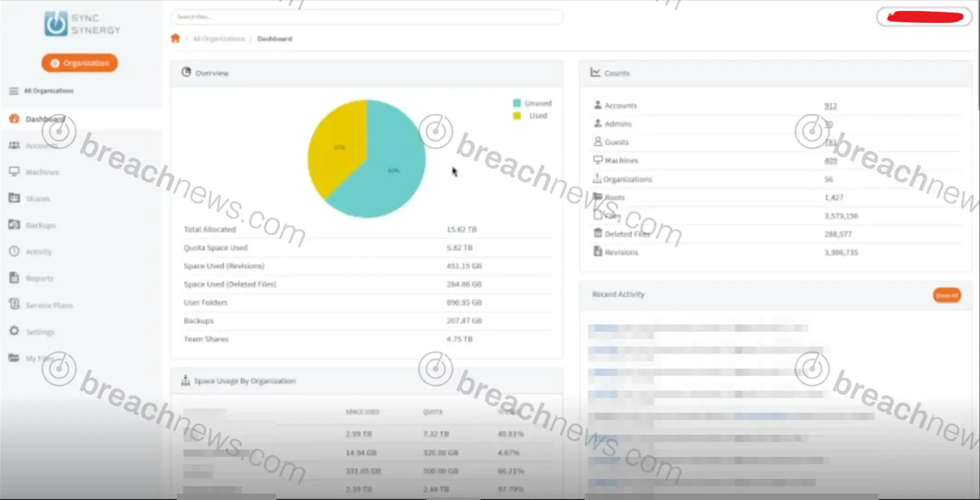Click the orange Organization button
This screenshot has height=500, width=980.
(80, 63)
